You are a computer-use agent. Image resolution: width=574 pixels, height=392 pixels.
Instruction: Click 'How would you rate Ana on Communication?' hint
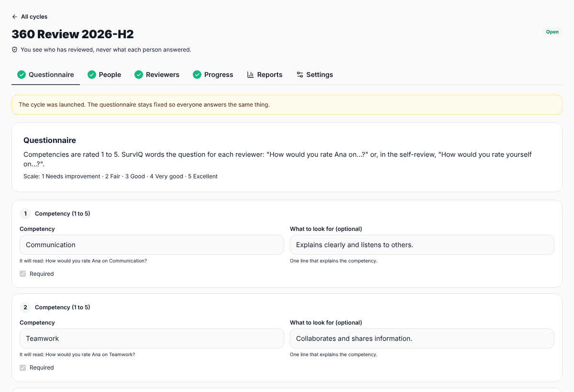(83, 261)
